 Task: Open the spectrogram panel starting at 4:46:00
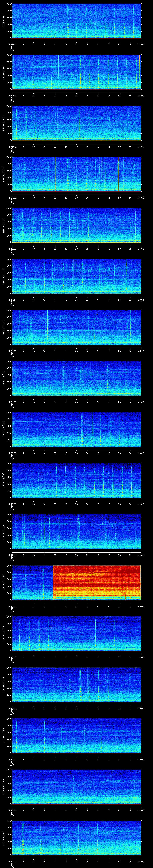click(x=76, y=786)
